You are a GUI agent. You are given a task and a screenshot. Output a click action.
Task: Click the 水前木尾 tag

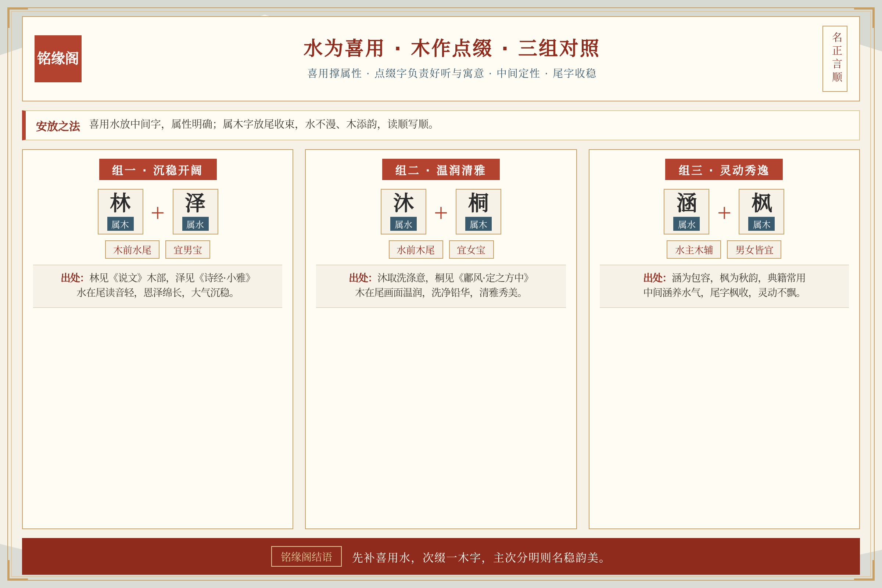click(416, 250)
